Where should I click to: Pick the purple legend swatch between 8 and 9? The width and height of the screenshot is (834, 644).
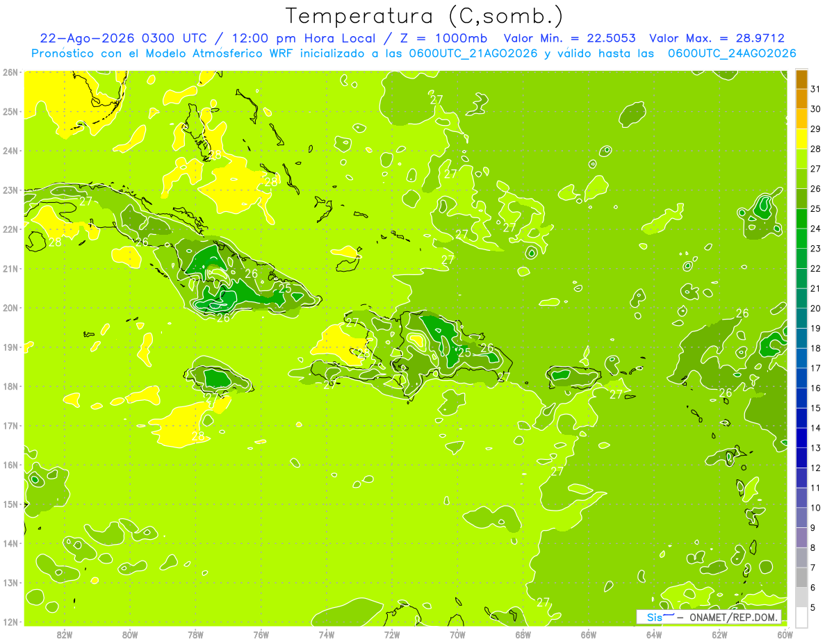tap(801, 538)
